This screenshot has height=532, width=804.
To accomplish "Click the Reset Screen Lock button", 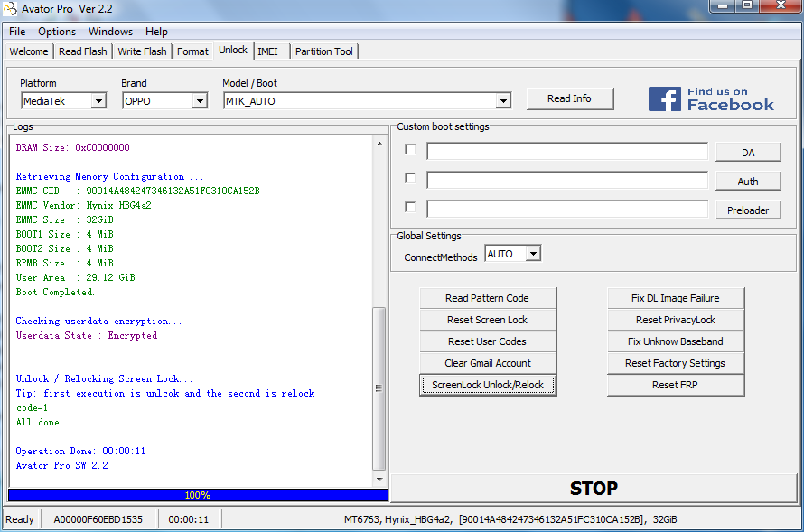I will pos(488,320).
